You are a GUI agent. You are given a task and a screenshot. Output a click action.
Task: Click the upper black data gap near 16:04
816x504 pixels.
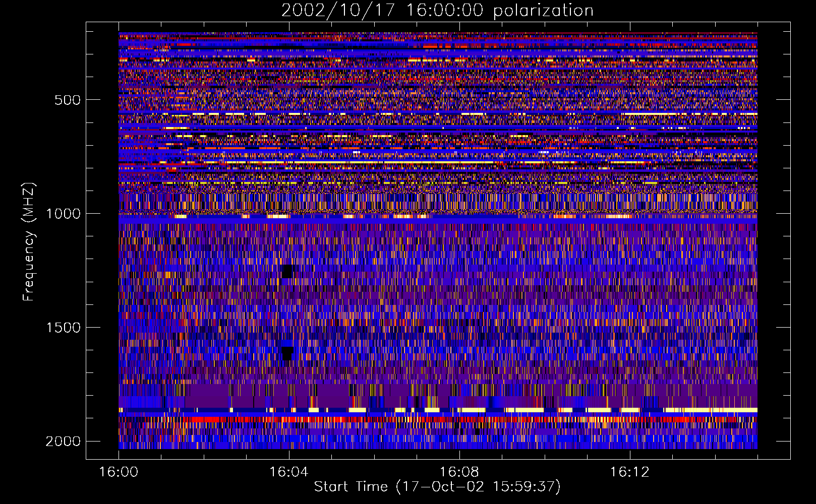click(x=287, y=271)
